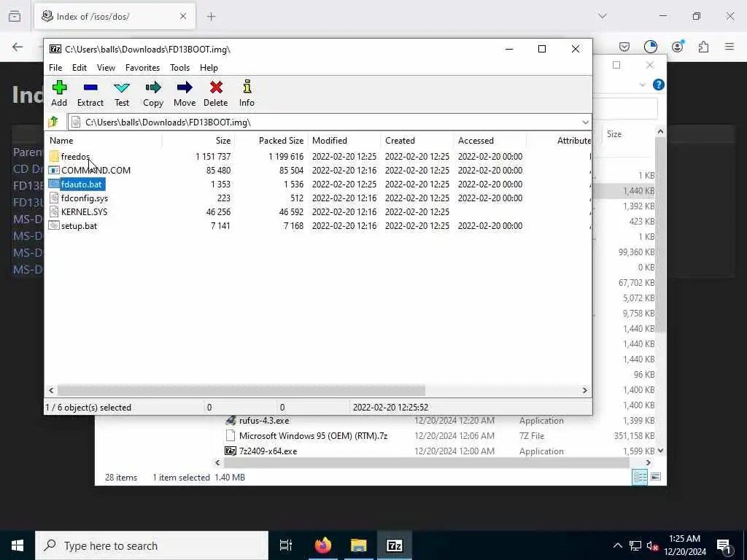This screenshot has width=747, height=560.
Task: Open File Explorer from the taskbar
Action: 358,545
